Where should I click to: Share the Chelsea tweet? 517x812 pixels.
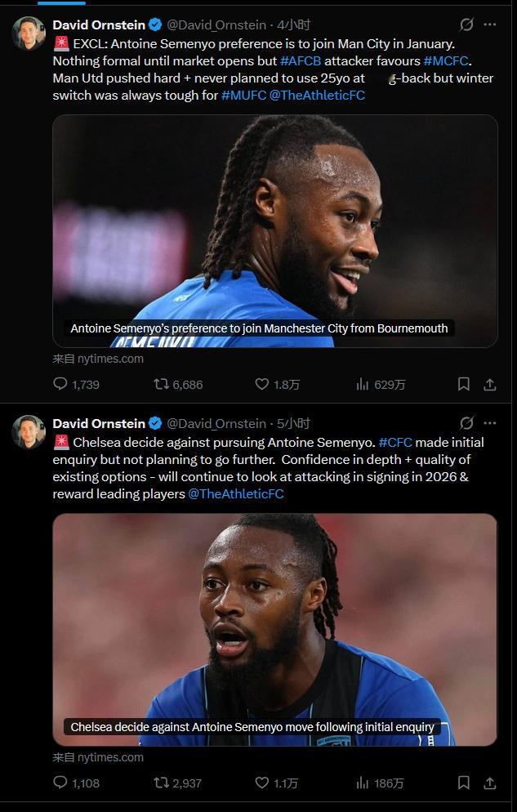(489, 783)
